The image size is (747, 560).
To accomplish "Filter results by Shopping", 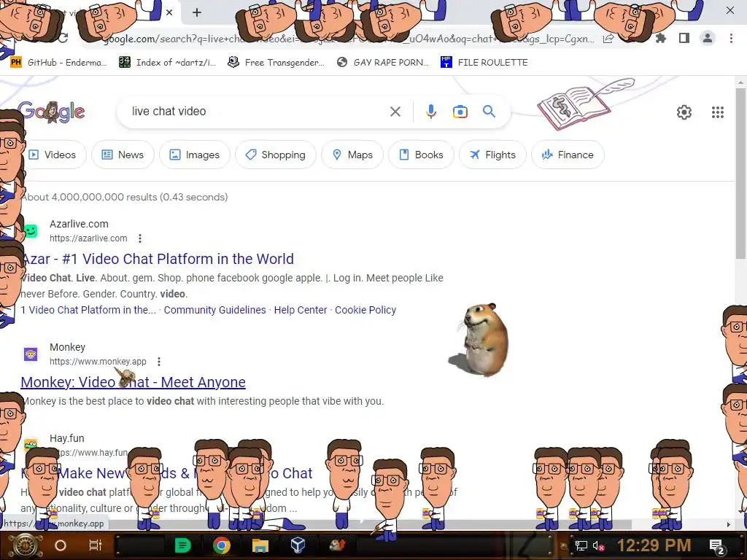I will (276, 155).
